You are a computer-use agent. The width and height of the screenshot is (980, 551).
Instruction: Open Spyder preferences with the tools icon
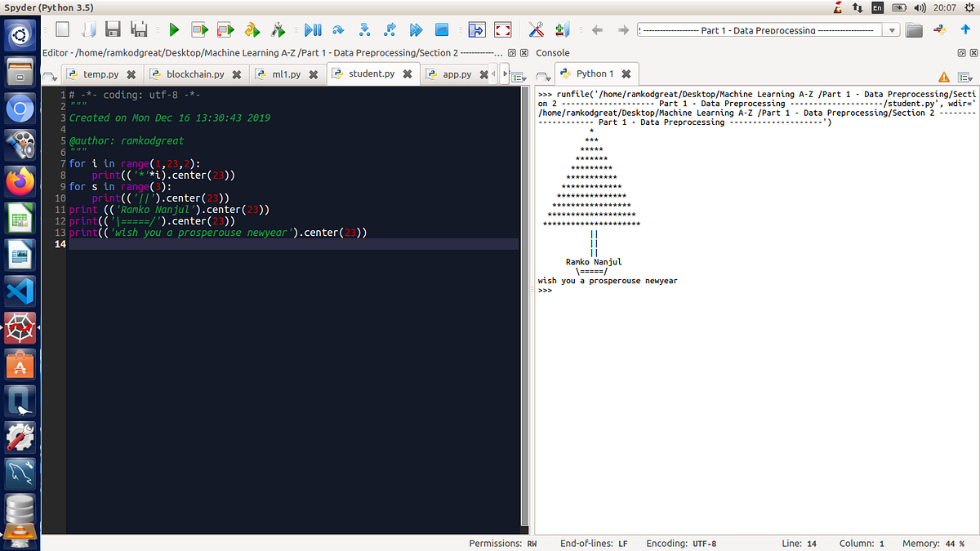536,29
